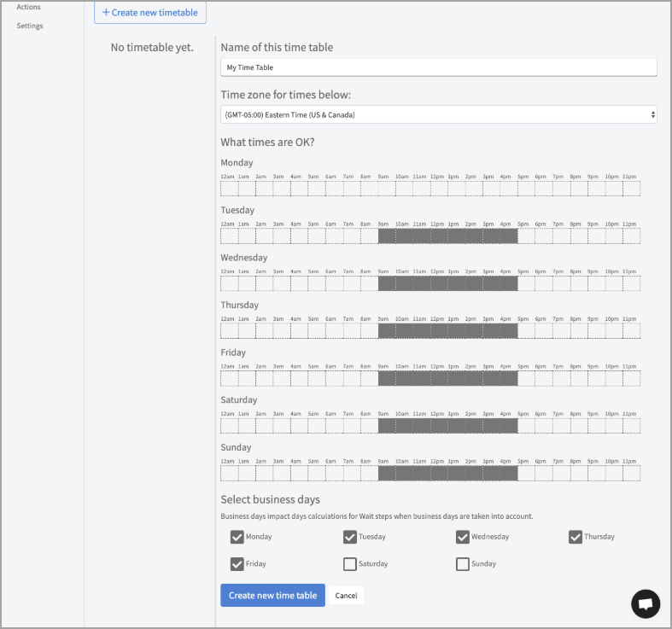Uncheck the Wednesday business day checkbox
The height and width of the screenshot is (629, 672).
[463, 537]
